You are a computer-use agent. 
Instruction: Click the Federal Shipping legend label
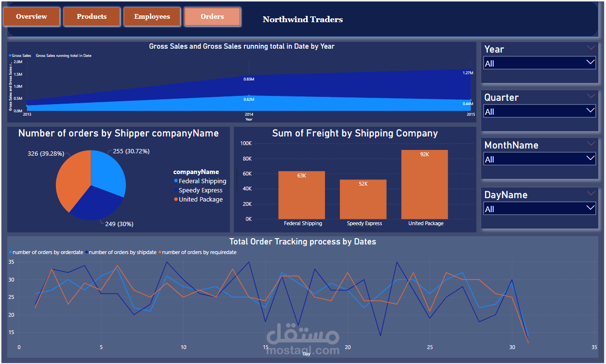202,181
